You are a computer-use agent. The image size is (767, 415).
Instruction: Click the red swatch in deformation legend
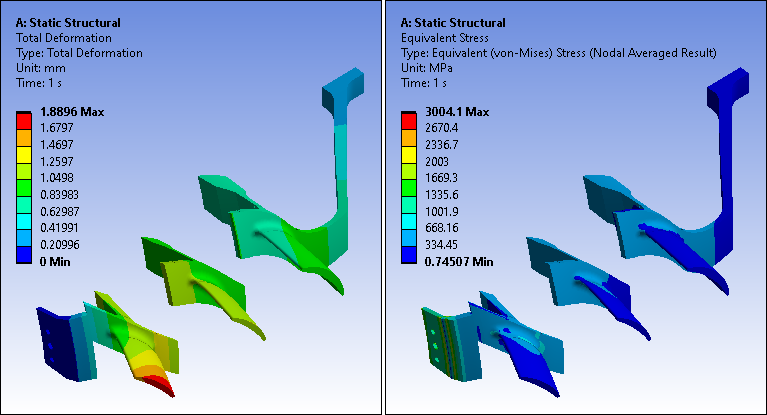pyautogui.click(x=23, y=121)
